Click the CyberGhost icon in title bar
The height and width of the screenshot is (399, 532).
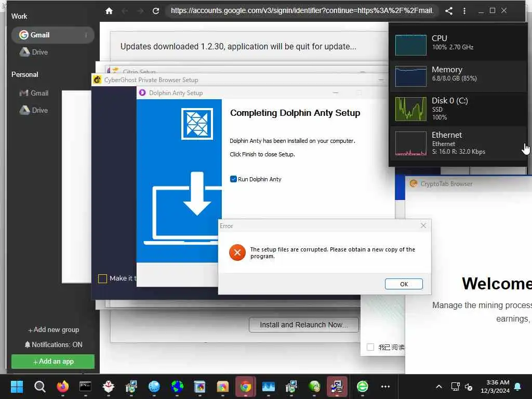[x=97, y=79]
